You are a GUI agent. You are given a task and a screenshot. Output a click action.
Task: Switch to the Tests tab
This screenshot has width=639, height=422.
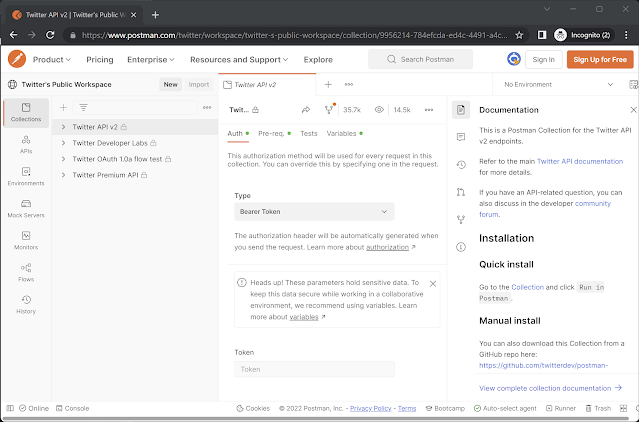[x=308, y=134]
